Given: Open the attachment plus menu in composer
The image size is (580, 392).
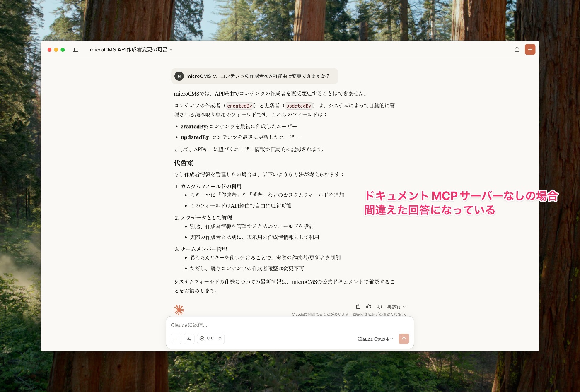Looking at the screenshot, I should click(x=176, y=339).
